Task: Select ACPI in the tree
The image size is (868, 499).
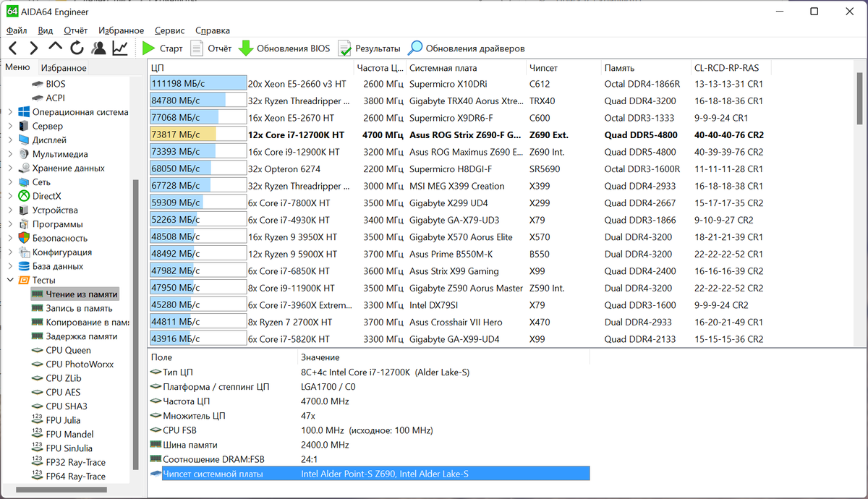Action: click(x=55, y=98)
